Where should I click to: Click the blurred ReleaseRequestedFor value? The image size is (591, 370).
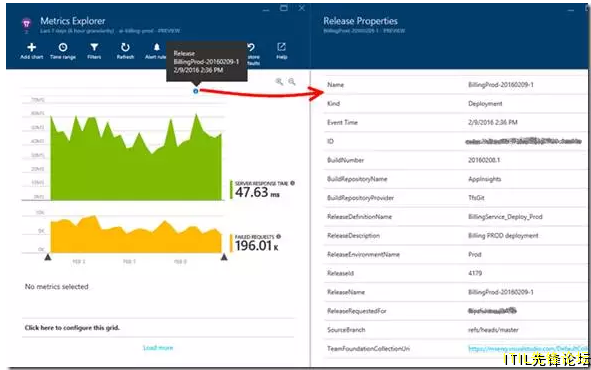pyautogui.click(x=492, y=311)
